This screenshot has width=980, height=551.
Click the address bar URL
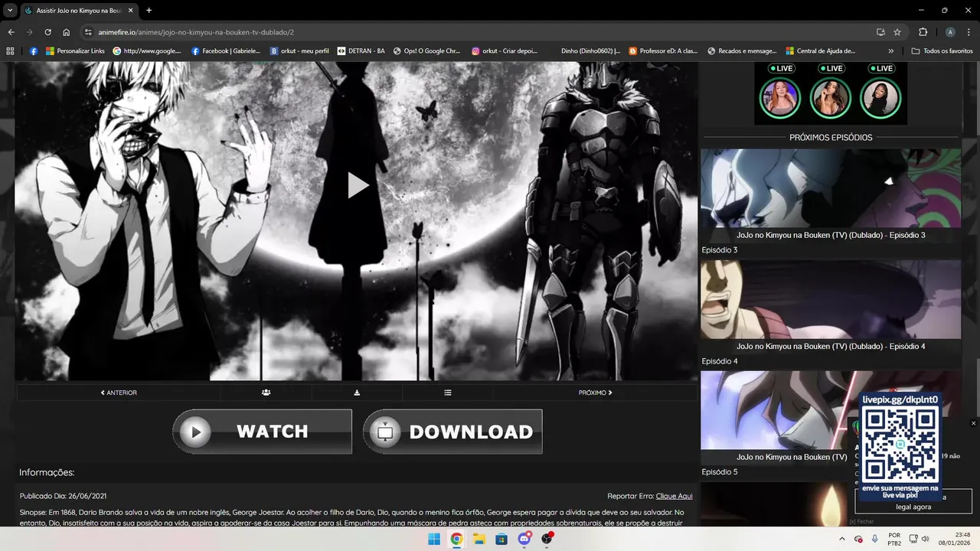click(196, 32)
